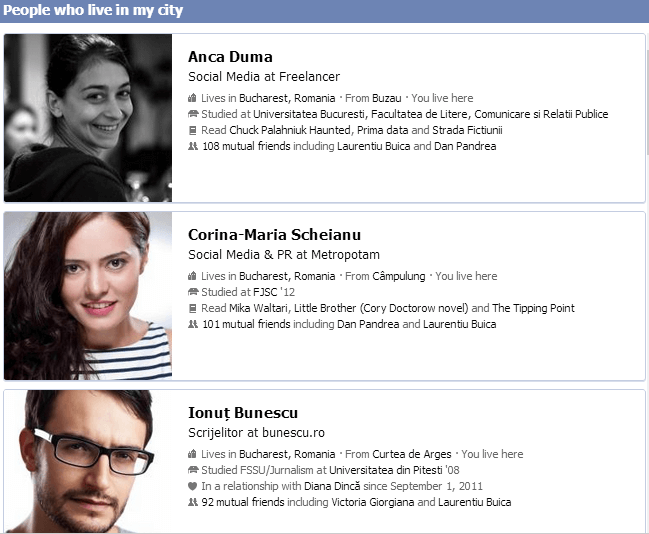Click the book icon next to Chuck Palahniuk Haunted
This screenshot has height=534, width=649.
point(192,130)
